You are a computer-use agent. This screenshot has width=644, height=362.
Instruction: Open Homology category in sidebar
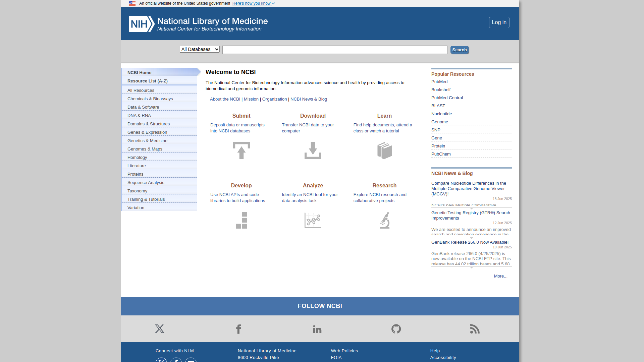159,157
